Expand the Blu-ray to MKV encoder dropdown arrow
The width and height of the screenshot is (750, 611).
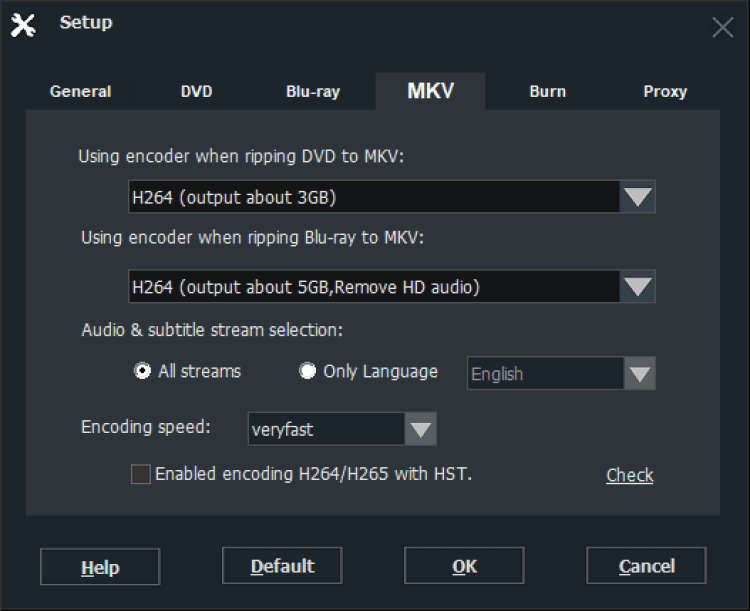pyautogui.click(x=638, y=287)
